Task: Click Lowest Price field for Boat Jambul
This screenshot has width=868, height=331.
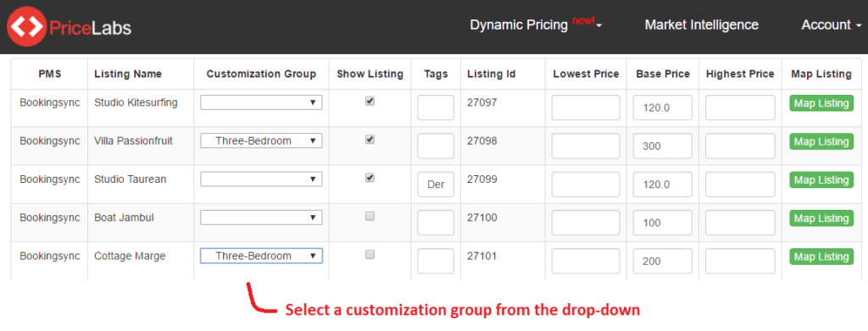Action: point(586,223)
